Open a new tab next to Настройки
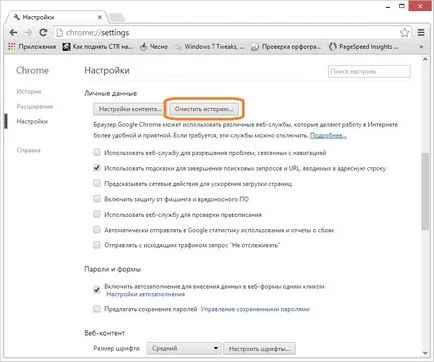The height and width of the screenshot is (362, 434). pyautogui.click(x=117, y=17)
